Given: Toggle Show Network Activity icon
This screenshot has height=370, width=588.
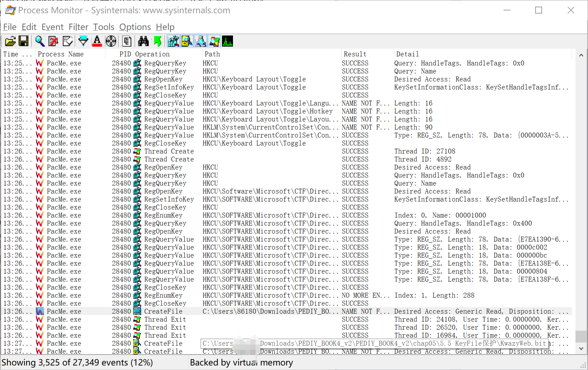Looking at the screenshot, I should [201, 41].
